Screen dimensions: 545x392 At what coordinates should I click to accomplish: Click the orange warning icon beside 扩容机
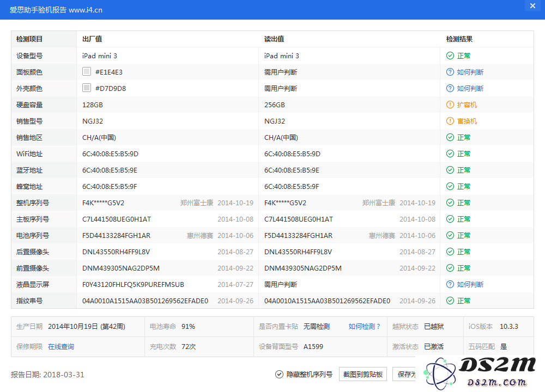coord(450,105)
